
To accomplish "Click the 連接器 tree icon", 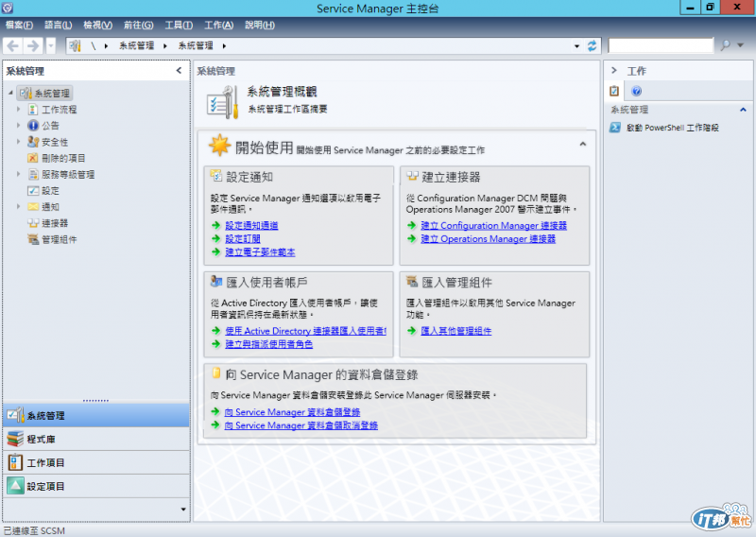I will [33, 223].
